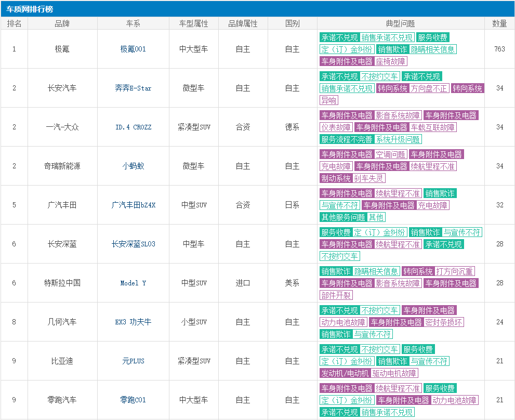Open the ID.4 CROZZ link
The image size is (515, 420).
click(134, 127)
